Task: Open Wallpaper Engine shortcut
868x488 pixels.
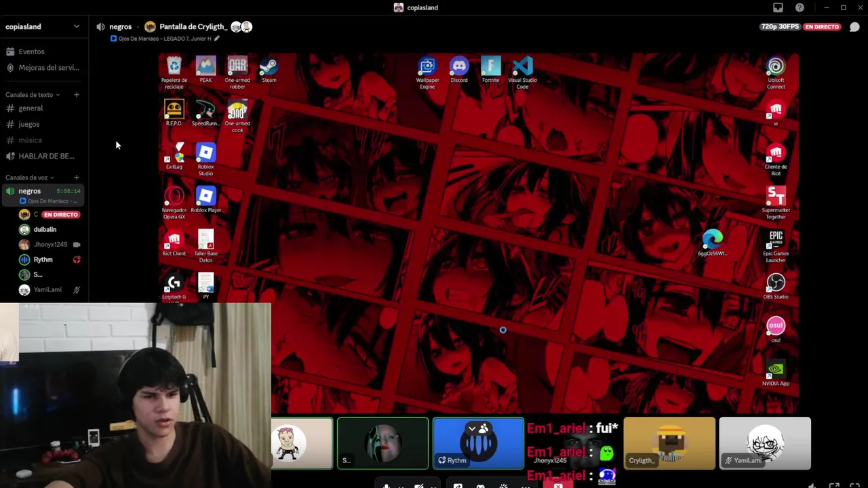Action: pos(427,73)
